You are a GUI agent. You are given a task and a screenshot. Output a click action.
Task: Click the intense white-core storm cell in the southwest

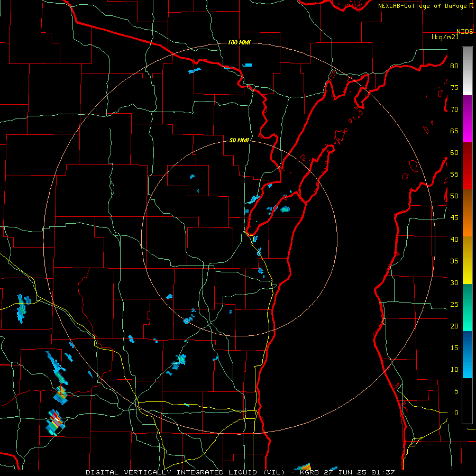[56, 422]
